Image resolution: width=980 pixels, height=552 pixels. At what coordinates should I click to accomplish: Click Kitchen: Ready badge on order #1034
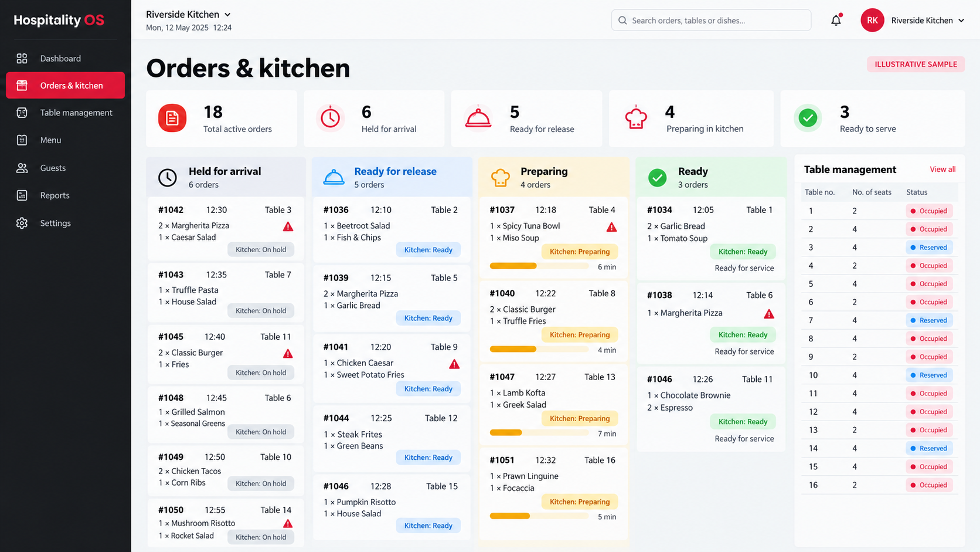point(743,252)
